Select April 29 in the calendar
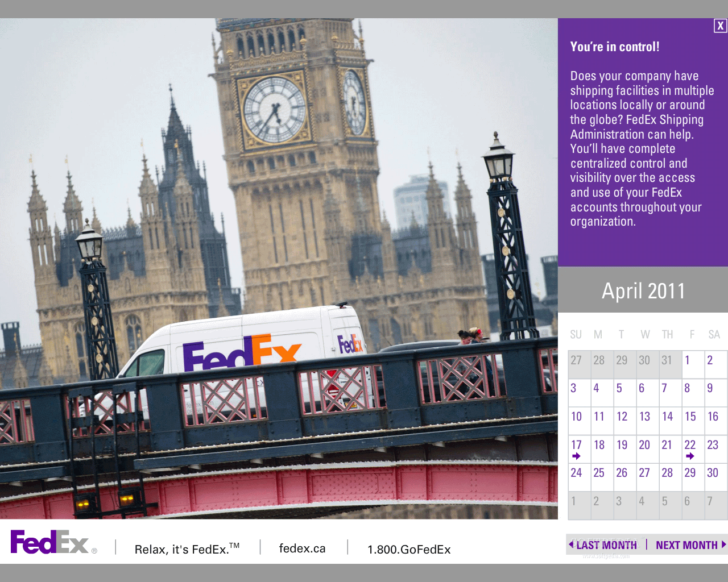The width and height of the screenshot is (728, 582). coord(693,477)
